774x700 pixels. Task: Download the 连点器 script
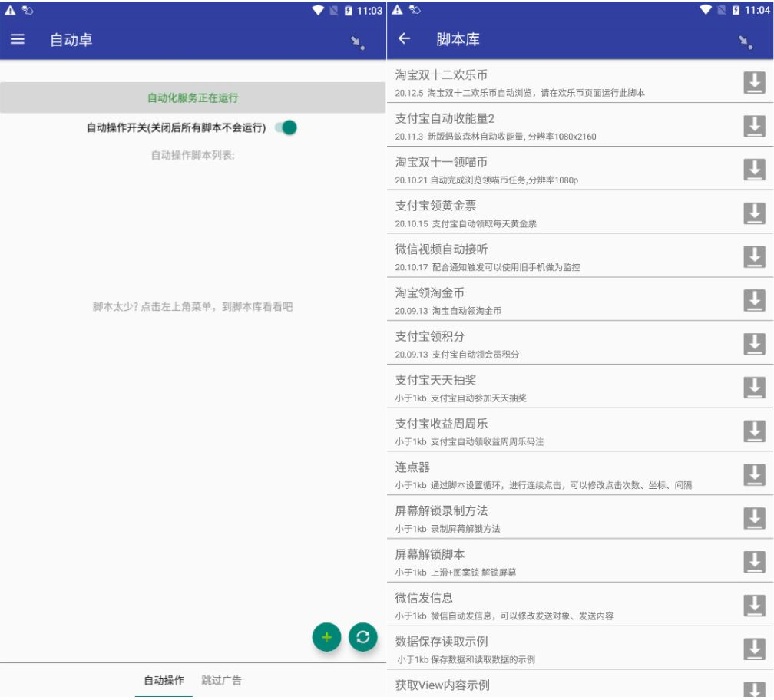point(753,473)
